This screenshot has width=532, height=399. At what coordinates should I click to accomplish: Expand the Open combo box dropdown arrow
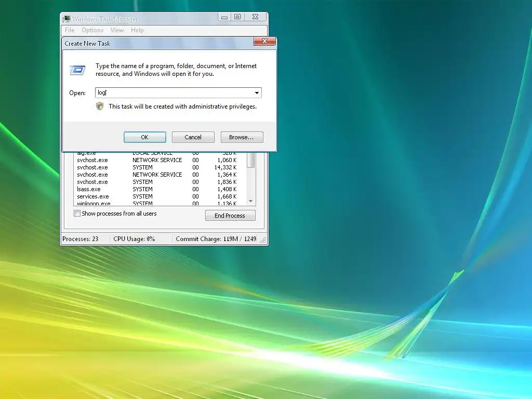257,92
